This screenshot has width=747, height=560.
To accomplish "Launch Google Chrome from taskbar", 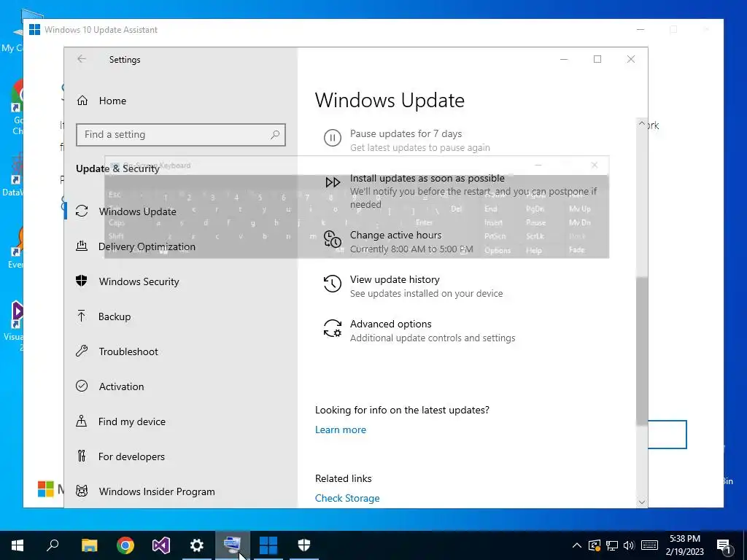I will pos(125,545).
